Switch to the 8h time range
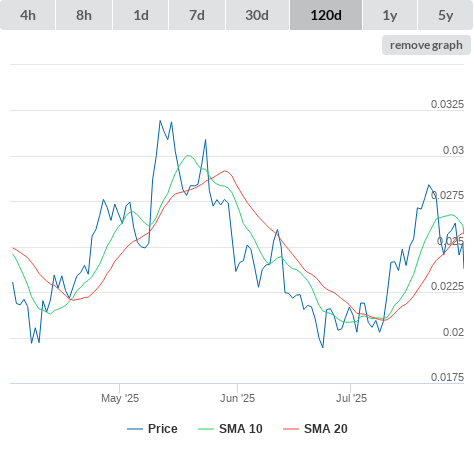Viewport: 474px width, 455px height. (84, 15)
